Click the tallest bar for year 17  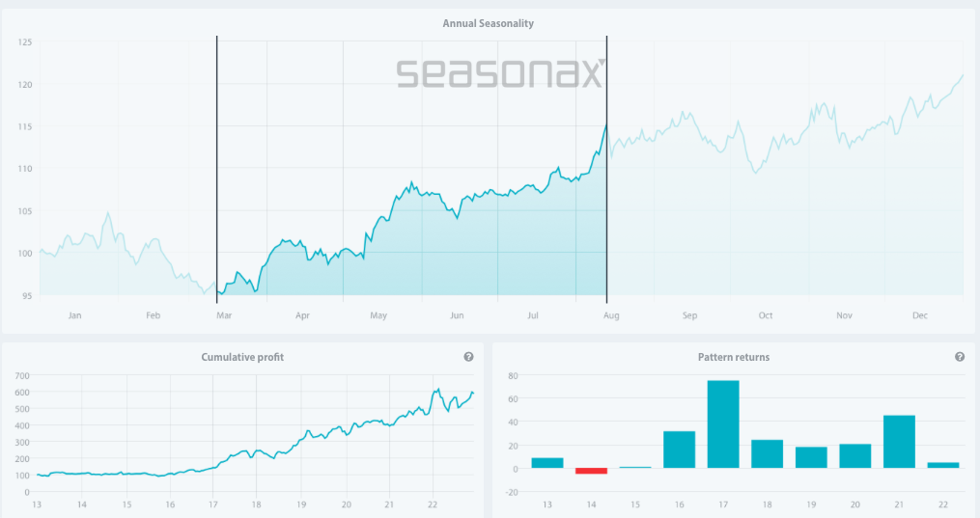(x=723, y=424)
